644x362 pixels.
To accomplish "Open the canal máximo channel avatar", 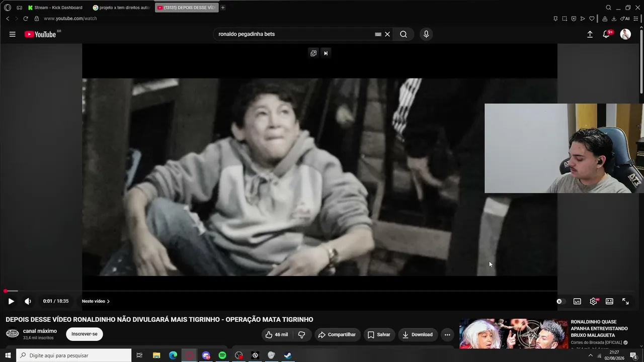I will coord(13,334).
